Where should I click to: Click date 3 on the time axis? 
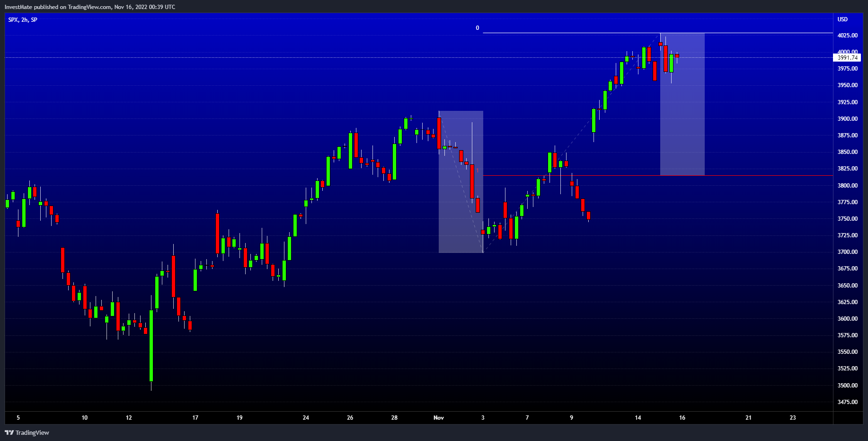(483, 418)
